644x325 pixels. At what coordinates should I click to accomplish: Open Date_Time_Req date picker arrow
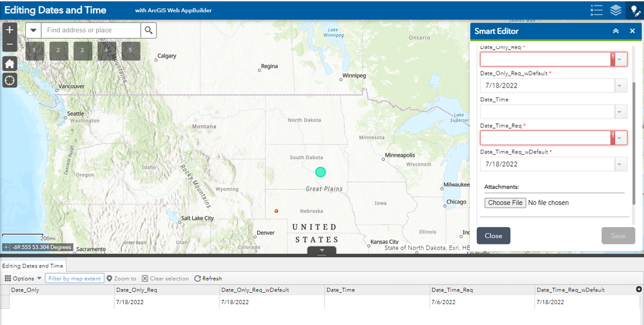point(621,138)
